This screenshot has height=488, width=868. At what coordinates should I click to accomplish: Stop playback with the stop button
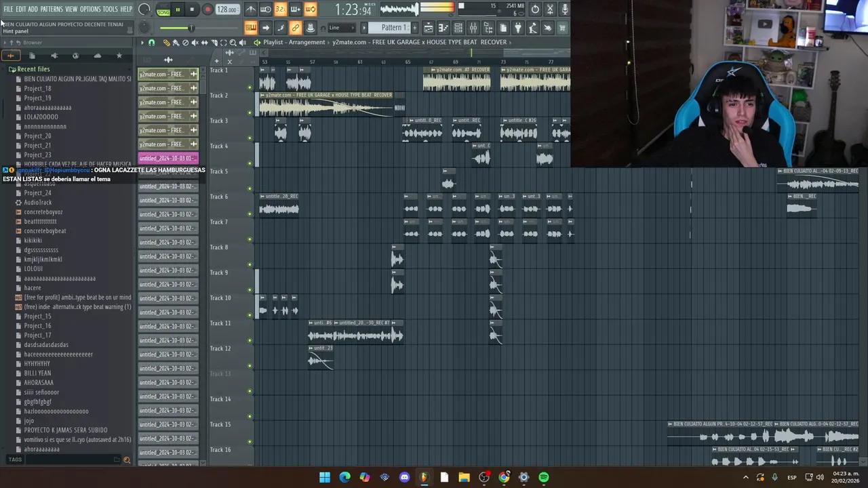click(x=193, y=9)
